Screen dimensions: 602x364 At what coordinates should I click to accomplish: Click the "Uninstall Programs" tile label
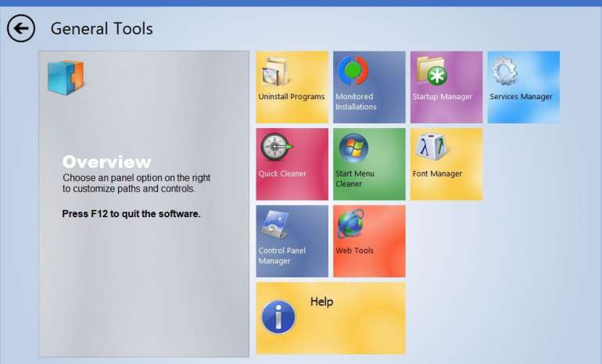(292, 97)
